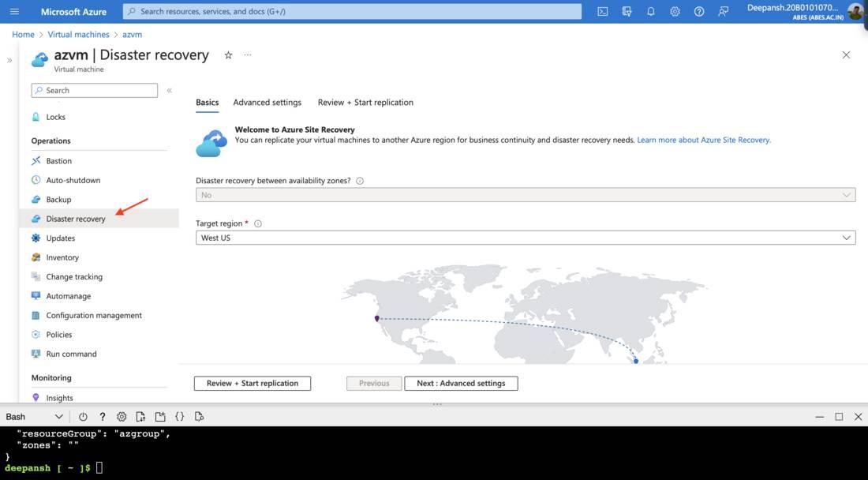Click the Policies icon in the menu

pos(36,335)
